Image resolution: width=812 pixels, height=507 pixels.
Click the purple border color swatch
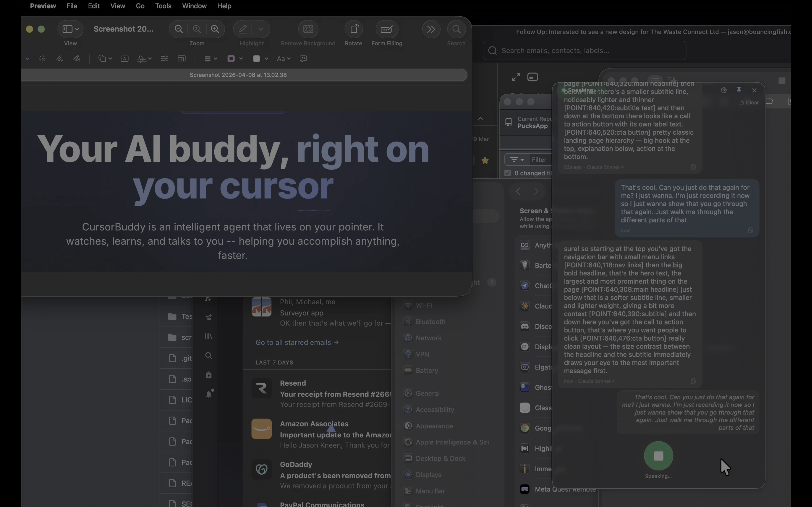click(x=232, y=58)
